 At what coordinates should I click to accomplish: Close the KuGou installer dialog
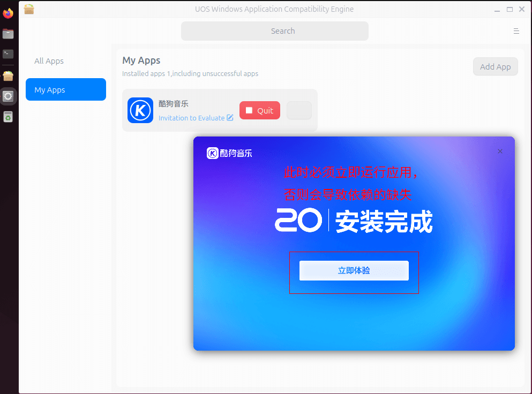point(500,151)
